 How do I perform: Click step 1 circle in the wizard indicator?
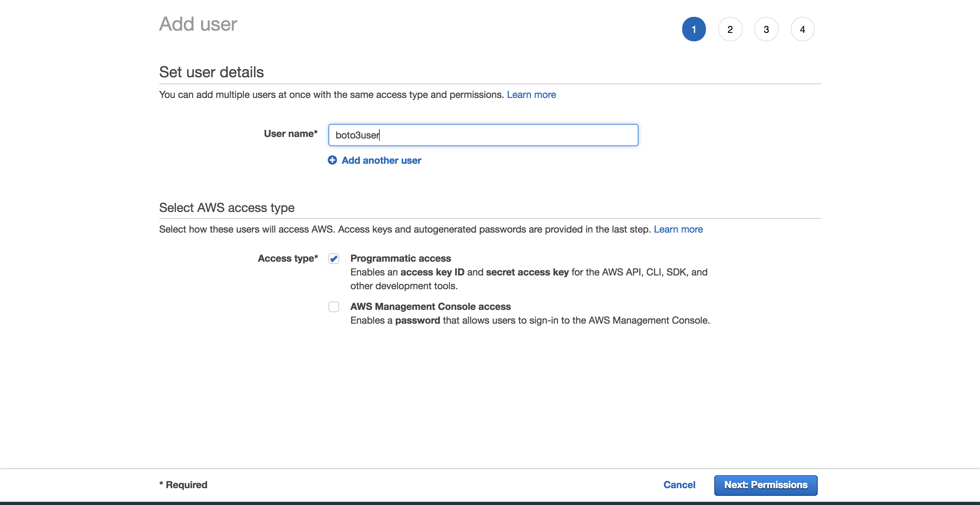point(694,29)
